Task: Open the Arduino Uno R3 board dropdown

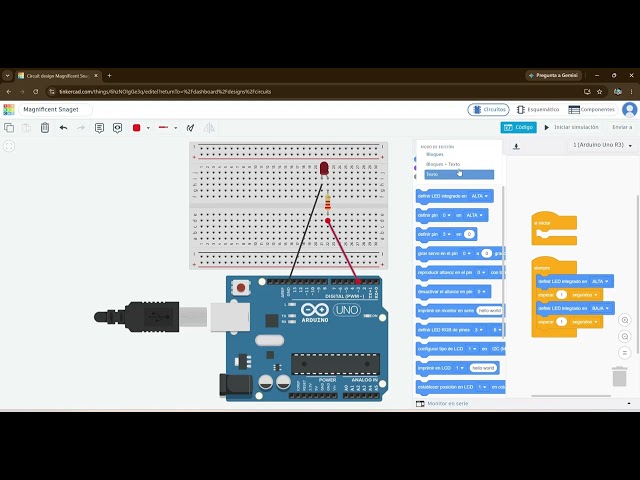Action: point(602,145)
